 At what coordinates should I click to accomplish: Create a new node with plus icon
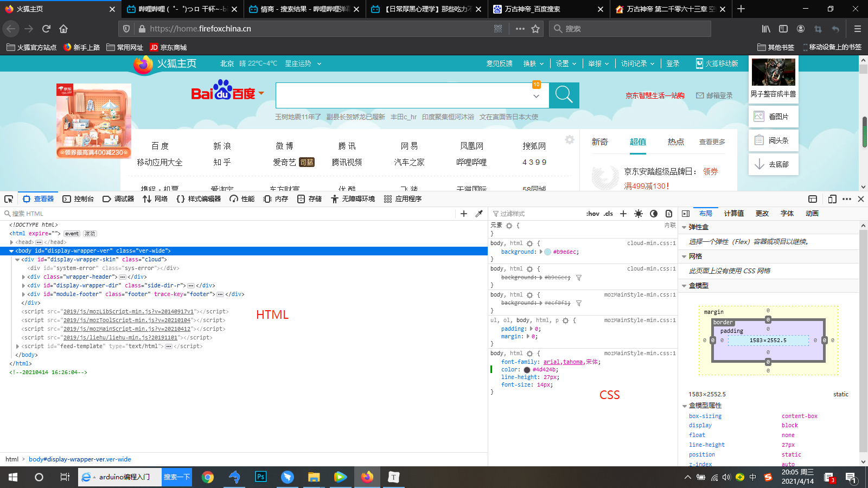464,214
